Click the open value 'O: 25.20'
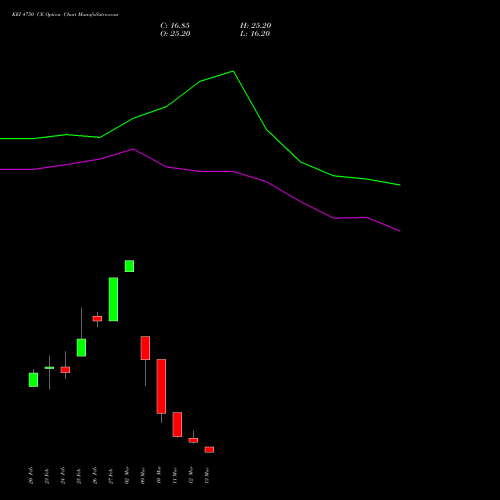This screenshot has height=500, width=500. [x=175, y=34]
